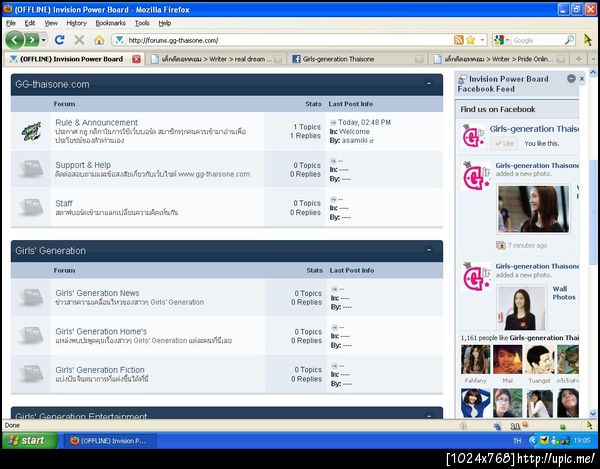The height and width of the screenshot is (469, 600).
Task: Click Tuangsit's fan profile picture
Action: pos(539,360)
